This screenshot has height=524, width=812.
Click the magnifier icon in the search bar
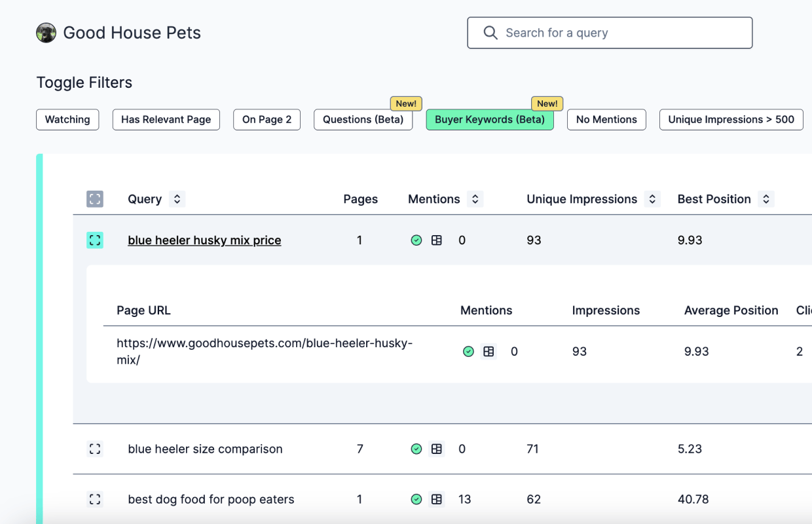pyautogui.click(x=490, y=32)
